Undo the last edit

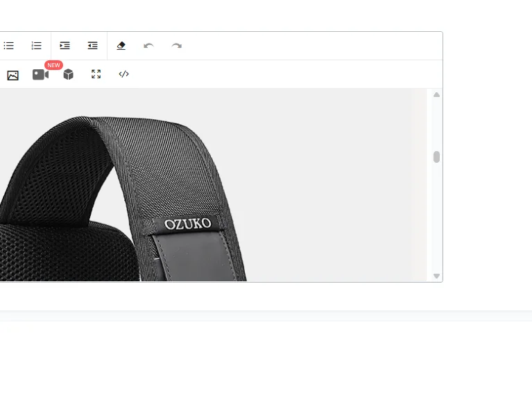tap(148, 46)
